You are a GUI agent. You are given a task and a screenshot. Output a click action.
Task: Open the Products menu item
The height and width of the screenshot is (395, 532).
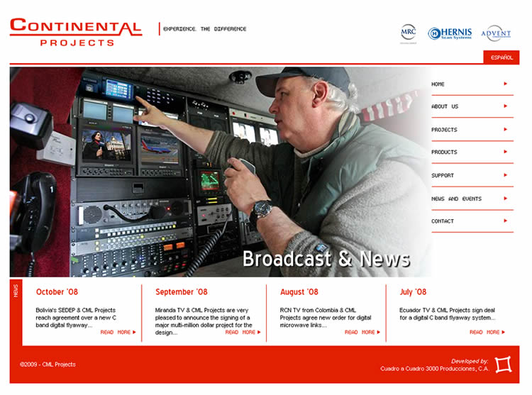(x=444, y=152)
